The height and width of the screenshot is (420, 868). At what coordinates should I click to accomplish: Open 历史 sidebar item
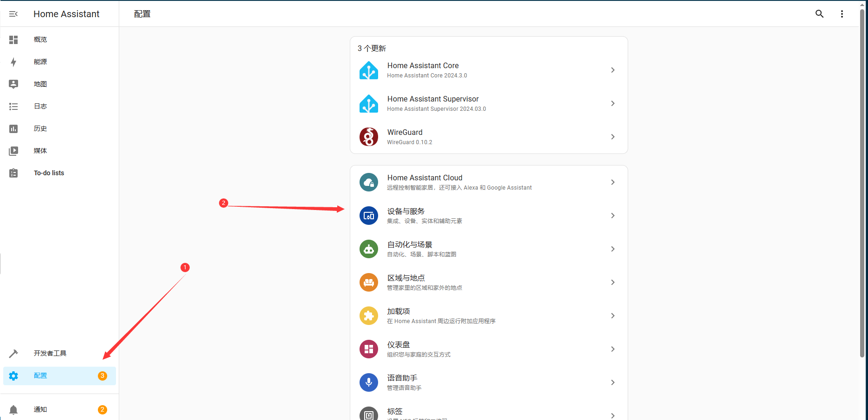(40, 128)
